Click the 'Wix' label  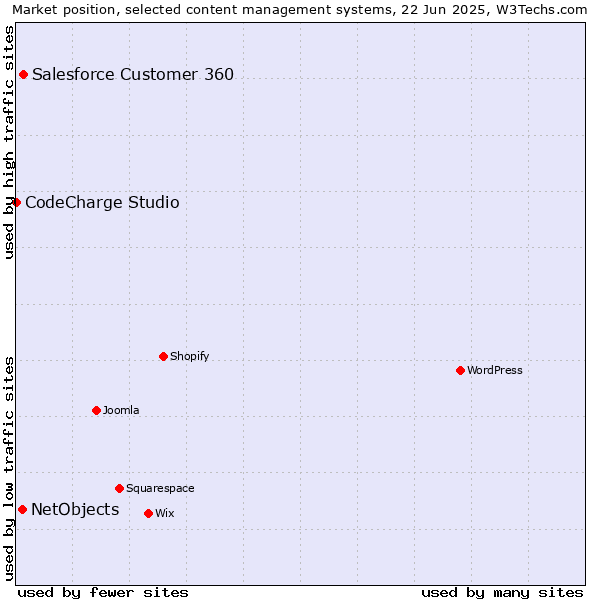(165, 514)
